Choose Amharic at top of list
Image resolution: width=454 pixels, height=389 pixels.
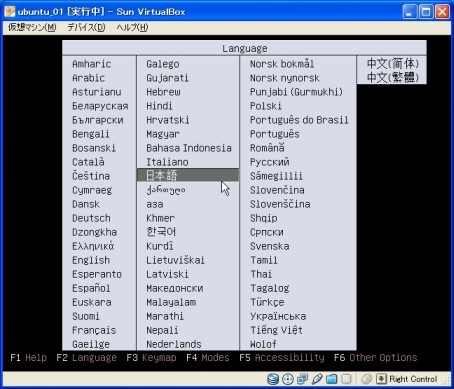pos(92,64)
